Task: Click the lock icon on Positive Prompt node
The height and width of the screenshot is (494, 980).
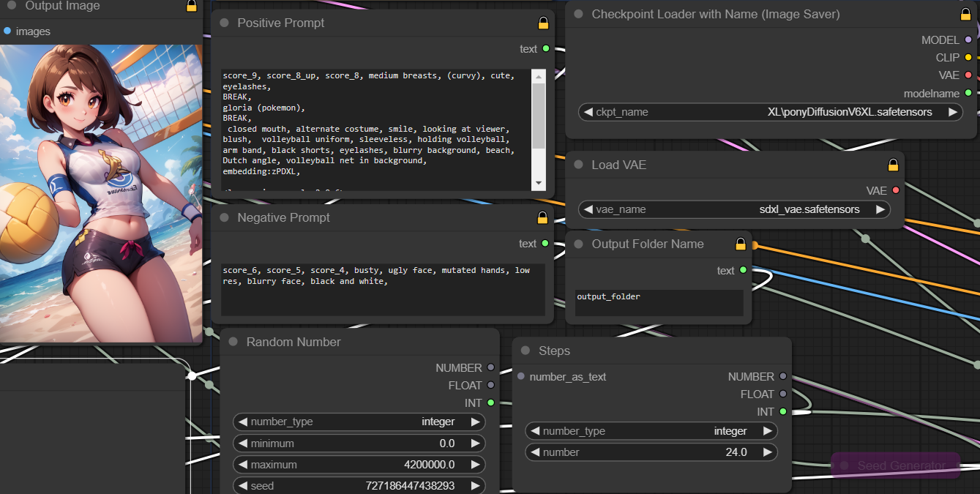Action: (543, 23)
